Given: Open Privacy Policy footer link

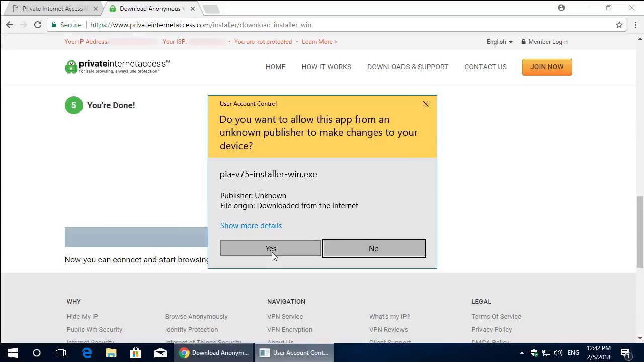Looking at the screenshot, I should coord(492,329).
